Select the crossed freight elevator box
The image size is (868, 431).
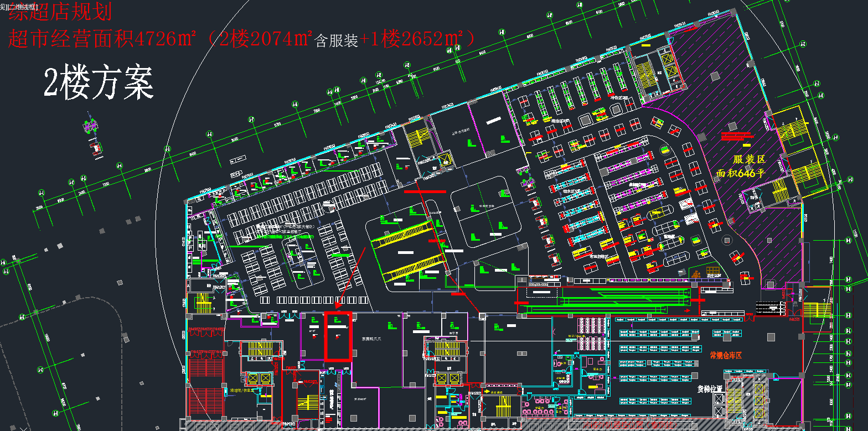click(719, 399)
